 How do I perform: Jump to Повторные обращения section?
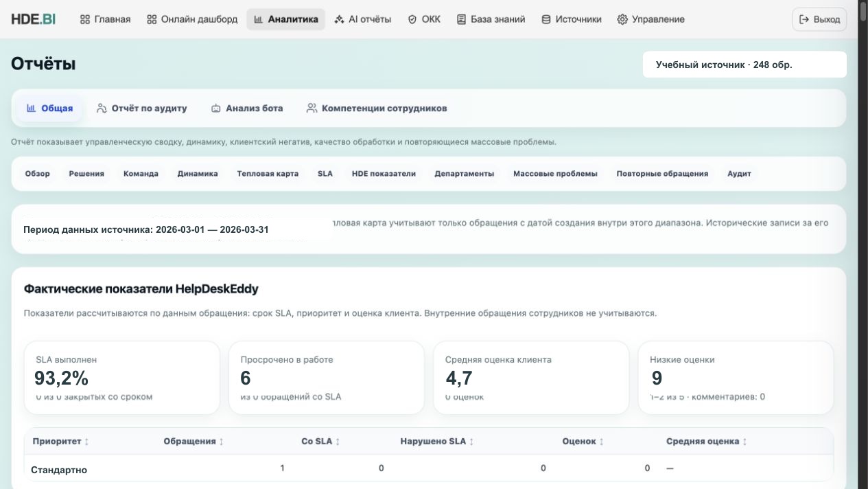pyautogui.click(x=662, y=174)
